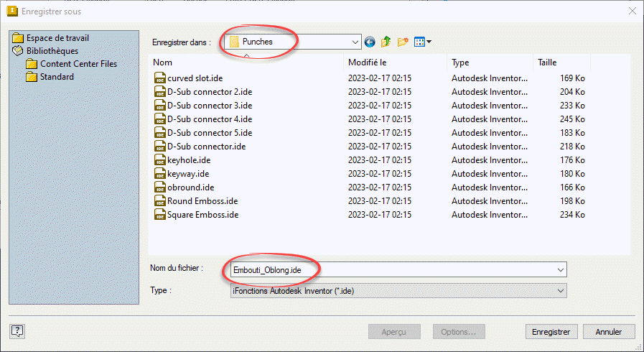The image size is (644, 352).
Task: Expand the Nom du fichier dropdown arrow
Action: tap(560, 270)
